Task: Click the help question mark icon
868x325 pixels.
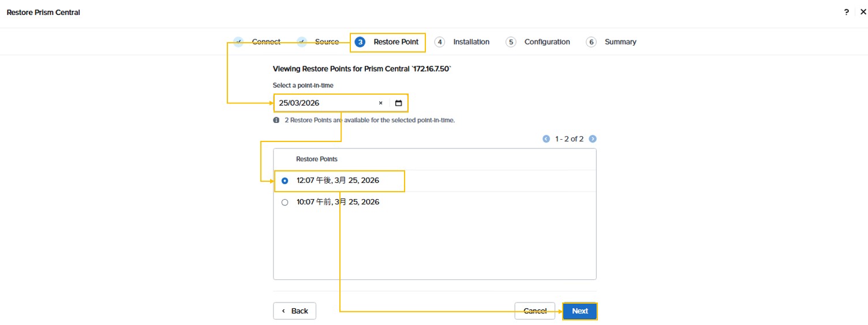Action: tap(846, 12)
